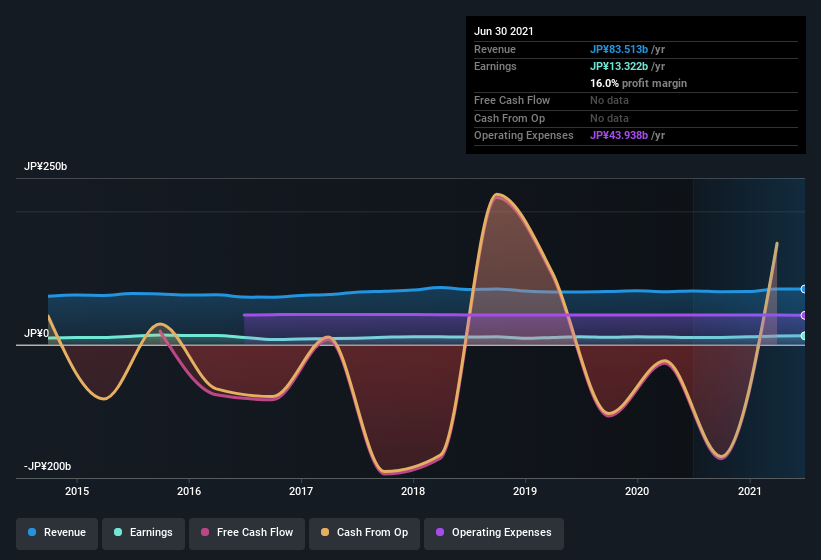This screenshot has width=821, height=560.
Task: Click the Earnings teal end-point marker
Action: click(x=803, y=336)
